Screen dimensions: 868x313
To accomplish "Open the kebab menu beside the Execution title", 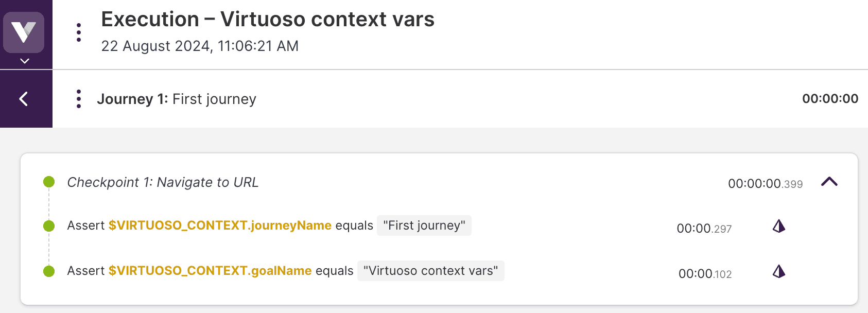I will pyautogui.click(x=78, y=31).
